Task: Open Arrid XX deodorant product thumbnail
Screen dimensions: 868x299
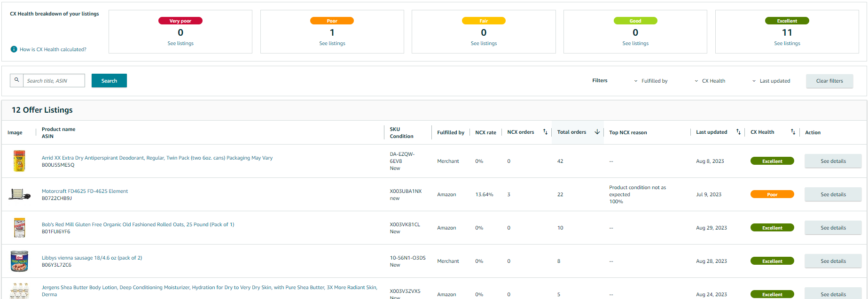Action: [x=19, y=161]
